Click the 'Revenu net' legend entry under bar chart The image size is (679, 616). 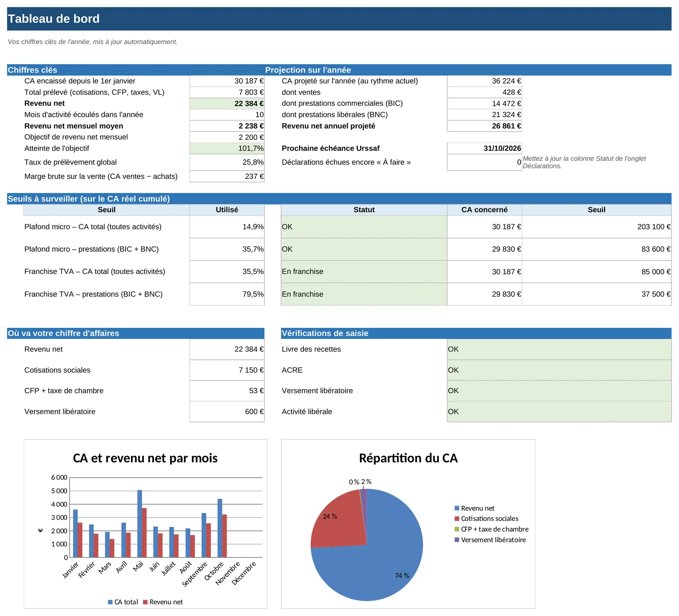point(163,602)
